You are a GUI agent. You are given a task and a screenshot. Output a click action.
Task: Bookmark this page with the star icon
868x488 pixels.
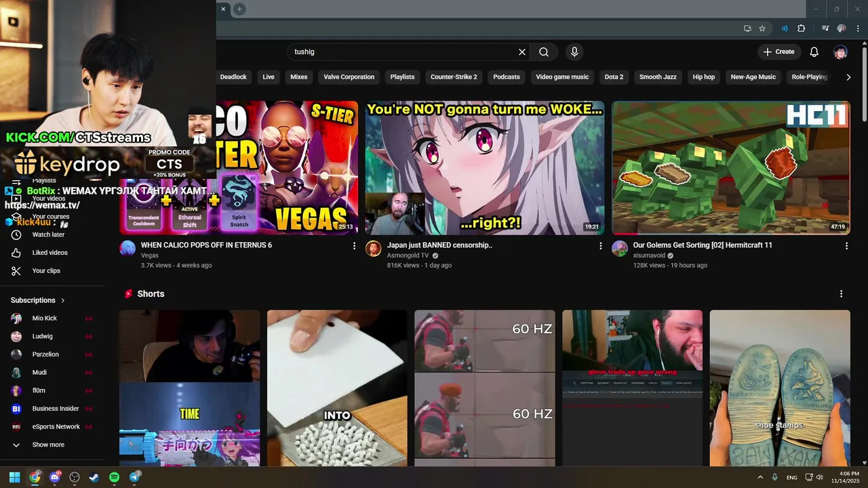tap(762, 28)
